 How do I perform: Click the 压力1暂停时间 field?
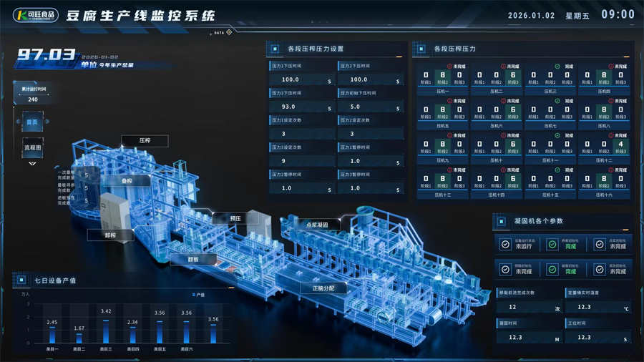tap(370, 161)
